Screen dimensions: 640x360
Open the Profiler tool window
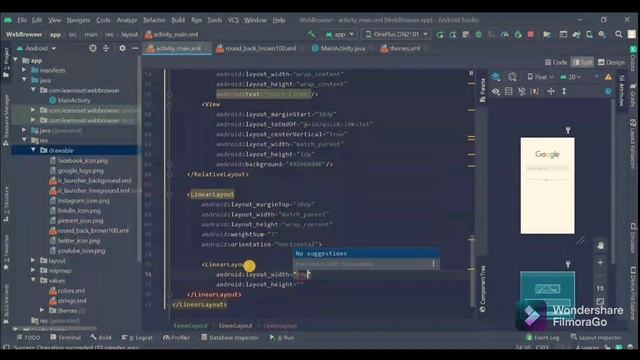click(x=176, y=338)
